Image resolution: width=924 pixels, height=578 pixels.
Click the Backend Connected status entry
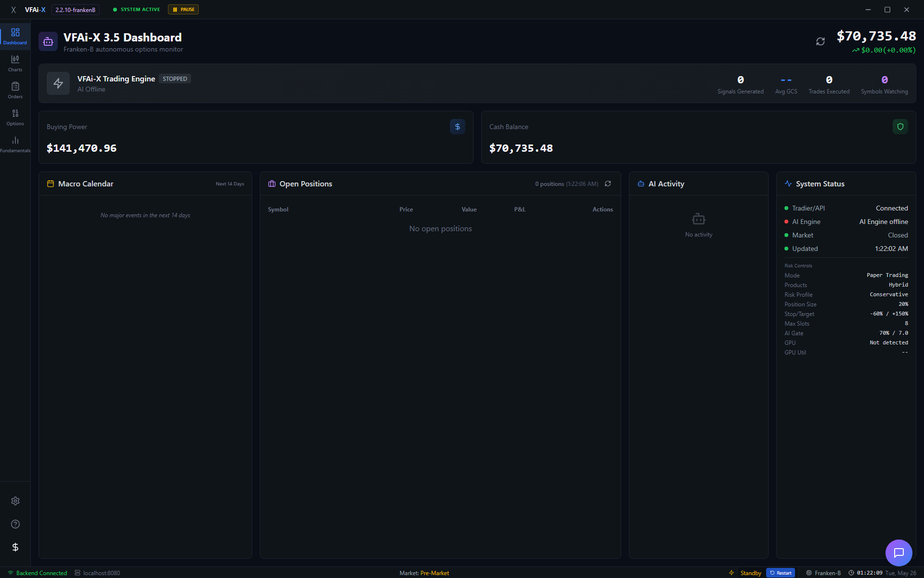click(x=38, y=573)
